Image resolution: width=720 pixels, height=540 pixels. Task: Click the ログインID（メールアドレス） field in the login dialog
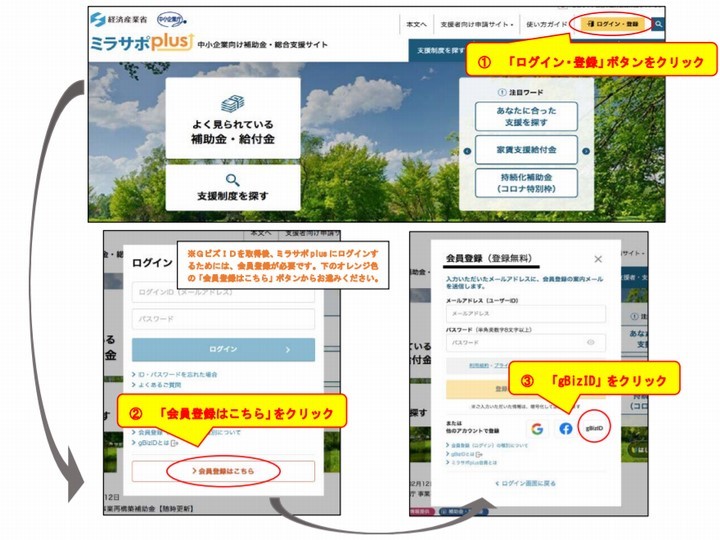click(224, 292)
